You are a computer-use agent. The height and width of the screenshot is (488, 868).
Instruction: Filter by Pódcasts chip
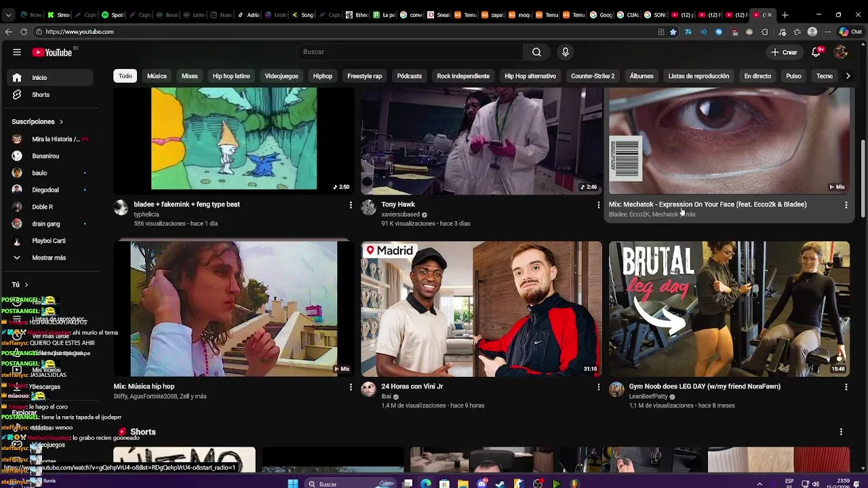pyautogui.click(x=410, y=76)
